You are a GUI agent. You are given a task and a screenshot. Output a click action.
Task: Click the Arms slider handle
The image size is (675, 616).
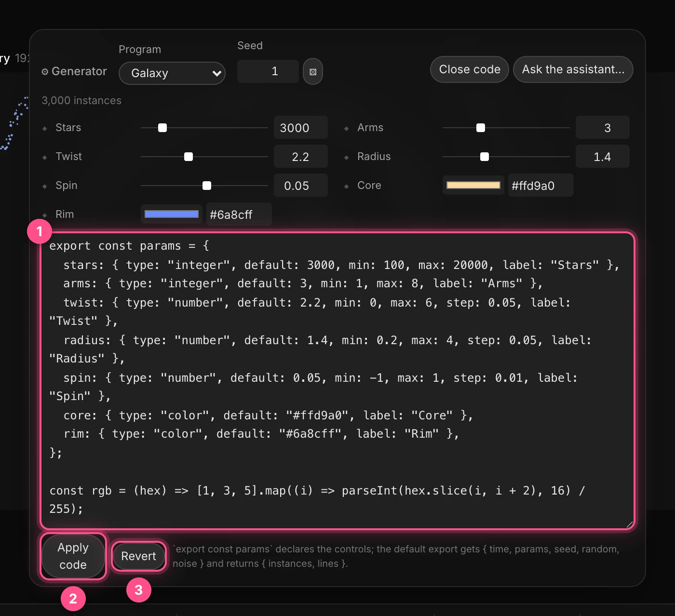click(481, 128)
